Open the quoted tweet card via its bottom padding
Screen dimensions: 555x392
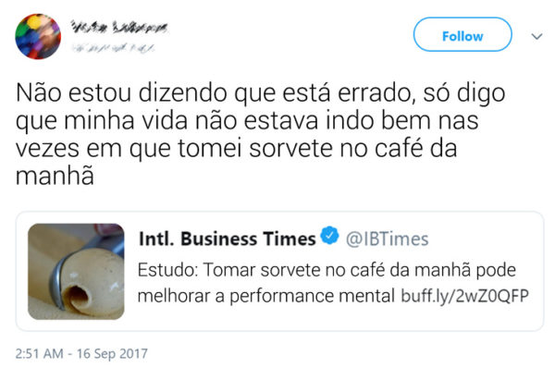[x=279, y=326]
